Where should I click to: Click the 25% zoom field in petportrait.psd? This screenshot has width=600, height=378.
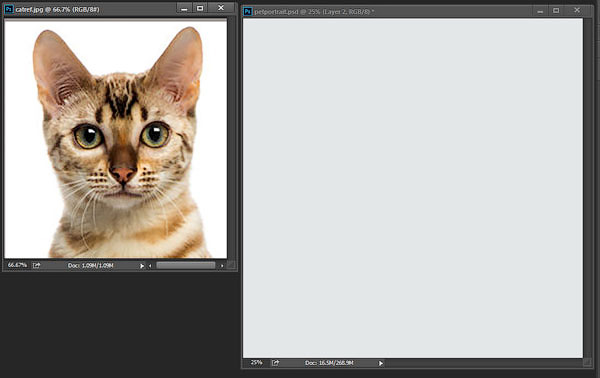click(256, 362)
